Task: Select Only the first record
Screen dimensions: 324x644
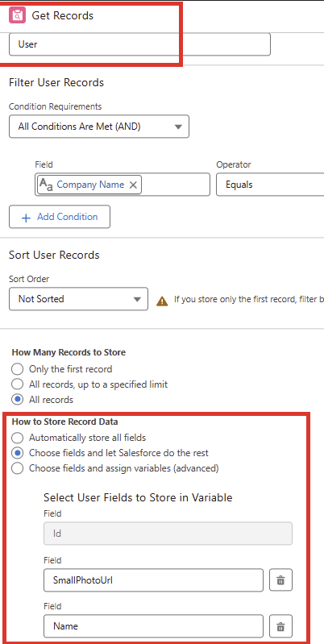Action: [x=17, y=369]
